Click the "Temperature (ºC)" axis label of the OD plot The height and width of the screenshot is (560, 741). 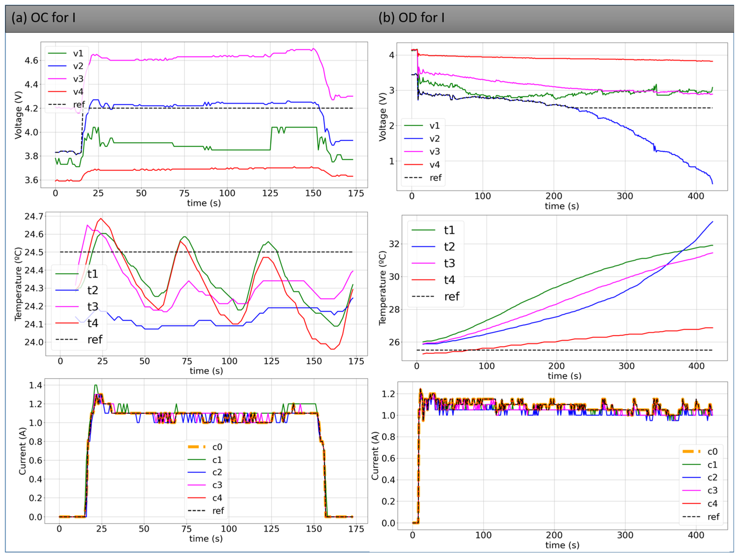[382, 288]
